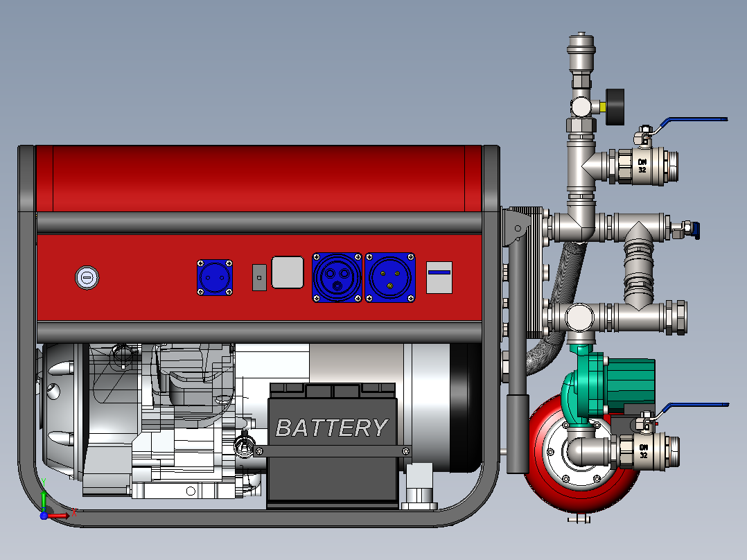The image size is (747, 560).
Task: Pick the large blue three-hole socket
Action: click(x=337, y=277)
